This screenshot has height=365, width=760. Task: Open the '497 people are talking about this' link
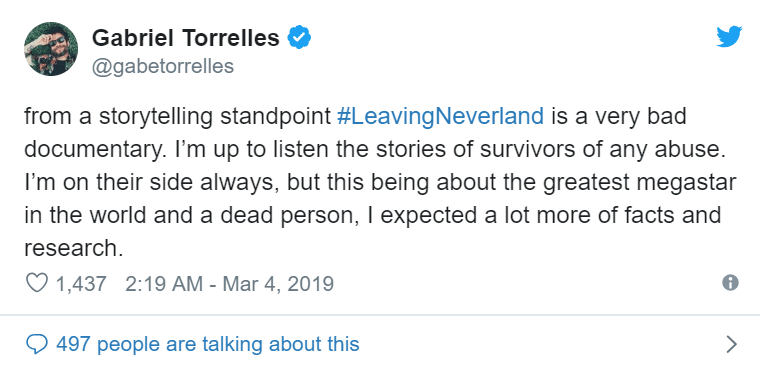208,344
